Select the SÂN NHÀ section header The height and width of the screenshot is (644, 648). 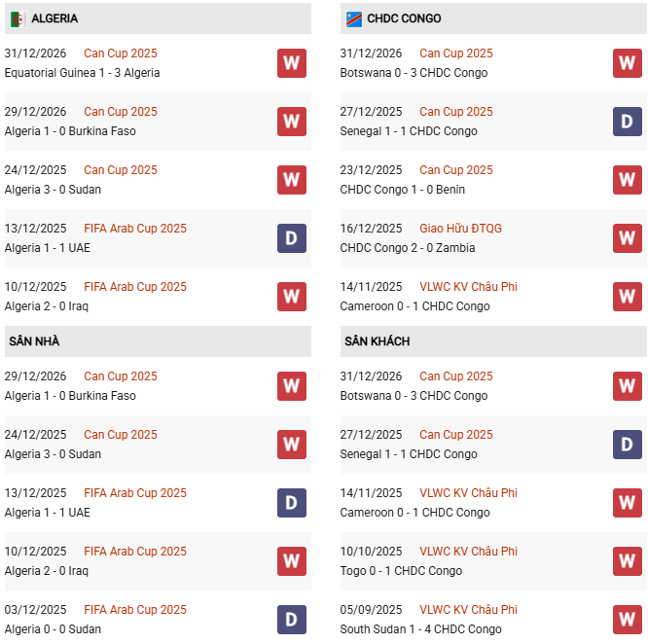tap(34, 341)
